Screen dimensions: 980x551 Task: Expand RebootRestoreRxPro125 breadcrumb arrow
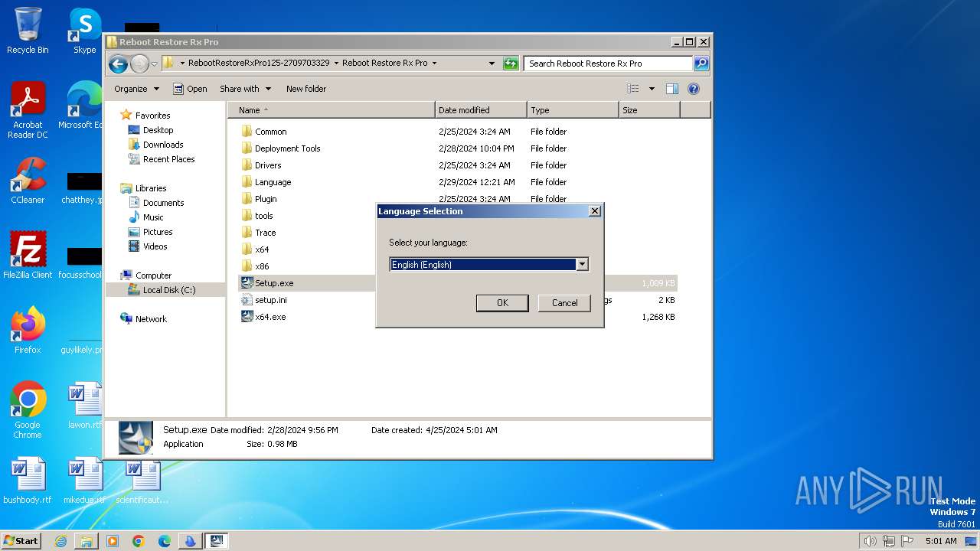pyautogui.click(x=336, y=64)
